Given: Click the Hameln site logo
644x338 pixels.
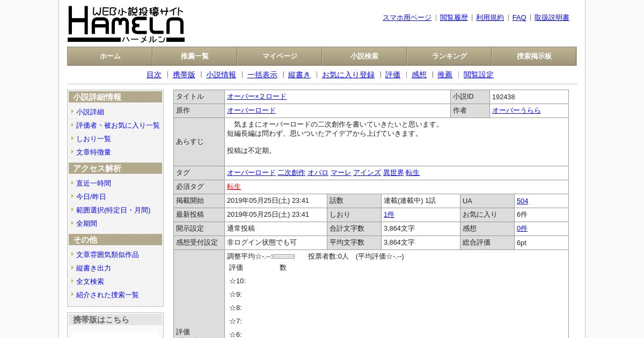Looking at the screenshot, I should pyautogui.click(x=126, y=24).
